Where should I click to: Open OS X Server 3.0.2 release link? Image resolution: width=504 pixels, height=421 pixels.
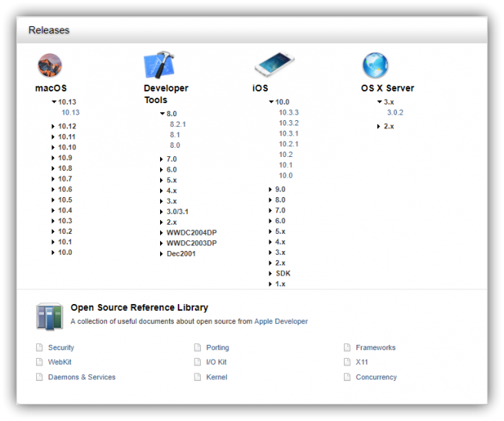click(395, 112)
